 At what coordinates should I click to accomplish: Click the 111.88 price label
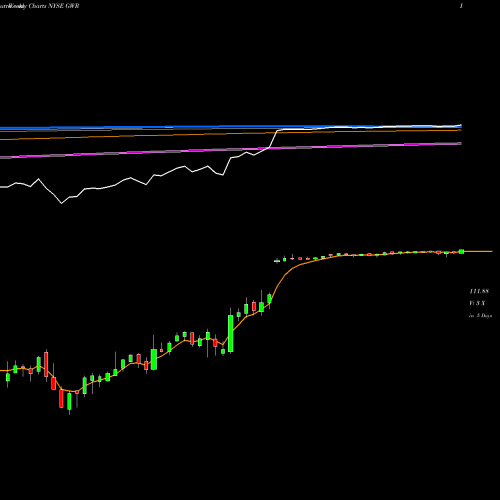click(479, 291)
